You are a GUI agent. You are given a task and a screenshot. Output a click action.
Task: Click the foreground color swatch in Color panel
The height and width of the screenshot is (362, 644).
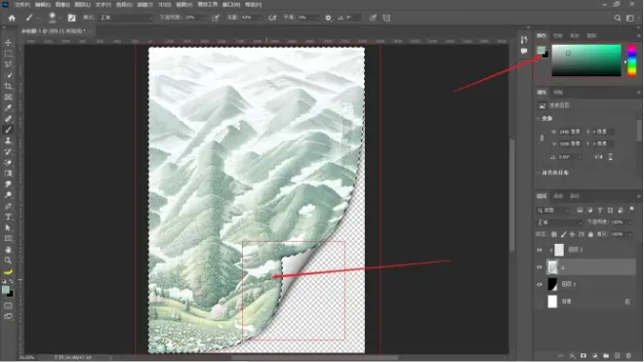(542, 50)
